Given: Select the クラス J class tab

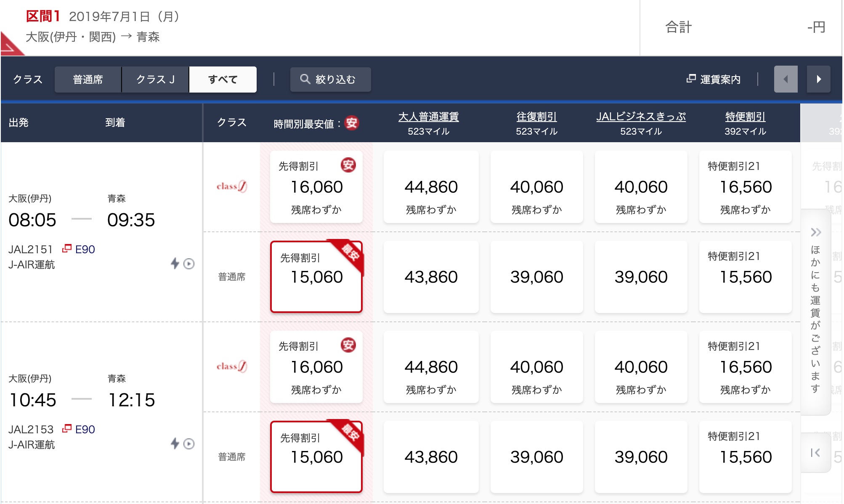Looking at the screenshot, I should pyautogui.click(x=155, y=80).
